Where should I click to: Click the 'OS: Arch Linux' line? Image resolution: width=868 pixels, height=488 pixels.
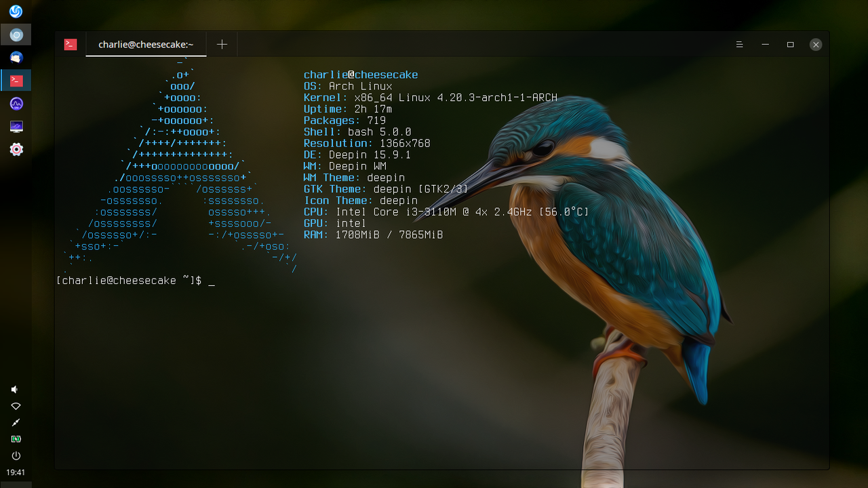click(348, 86)
